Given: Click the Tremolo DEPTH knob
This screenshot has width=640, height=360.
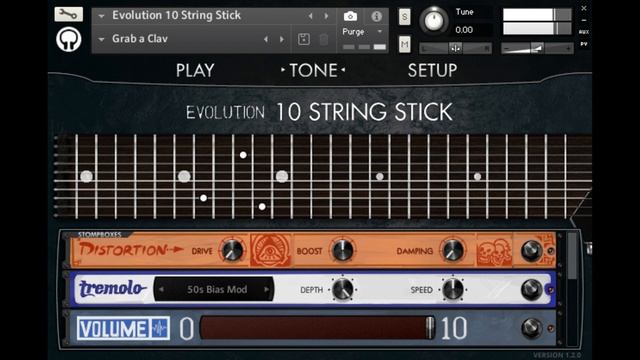Looking at the screenshot, I should (342, 289).
